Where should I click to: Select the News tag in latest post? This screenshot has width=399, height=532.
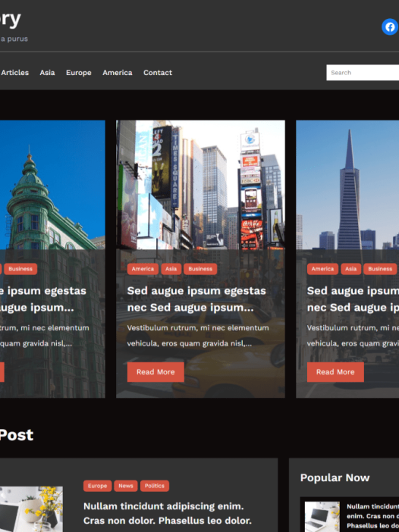point(126,486)
